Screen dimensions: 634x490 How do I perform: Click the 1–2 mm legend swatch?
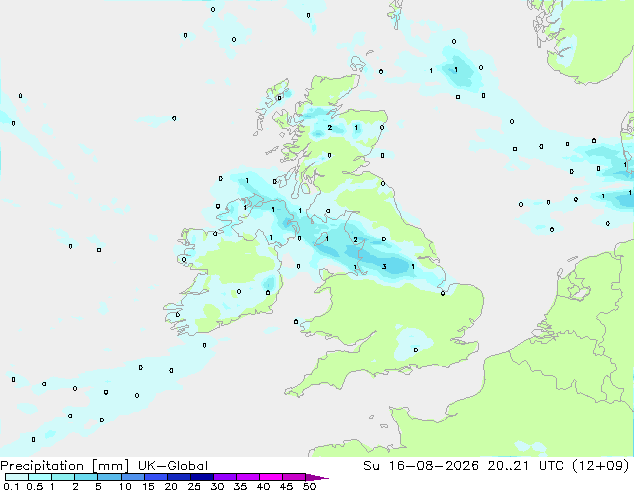[63, 477]
